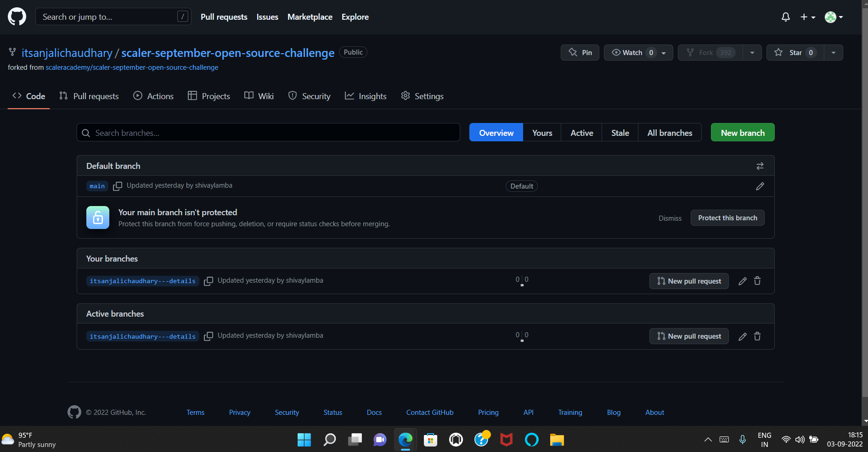Switch to the Insights tab
This screenshot has height=452, width=868.
[366, 96]
